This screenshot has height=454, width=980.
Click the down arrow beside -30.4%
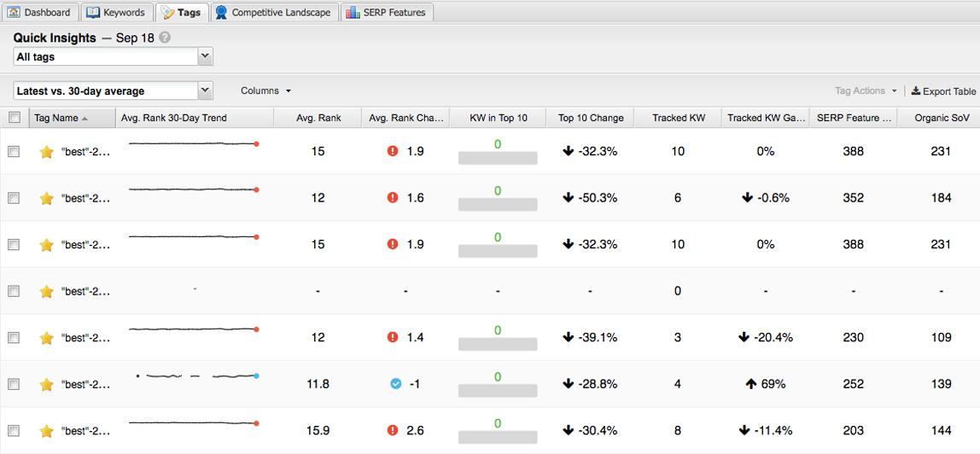(569, 431)
